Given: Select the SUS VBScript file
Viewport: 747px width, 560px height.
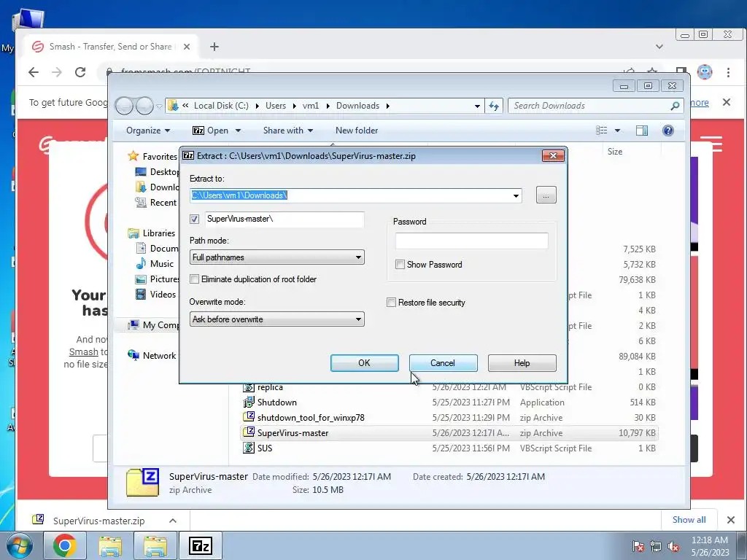Looking at the screenshot, I should pyautogui.click(x=264, y=448).
